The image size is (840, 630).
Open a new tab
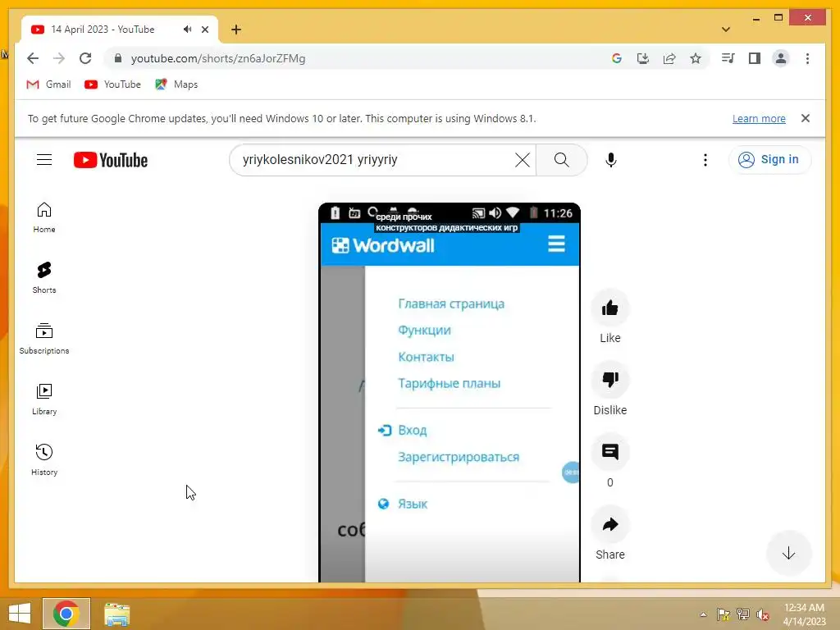(x=236, y=30)
